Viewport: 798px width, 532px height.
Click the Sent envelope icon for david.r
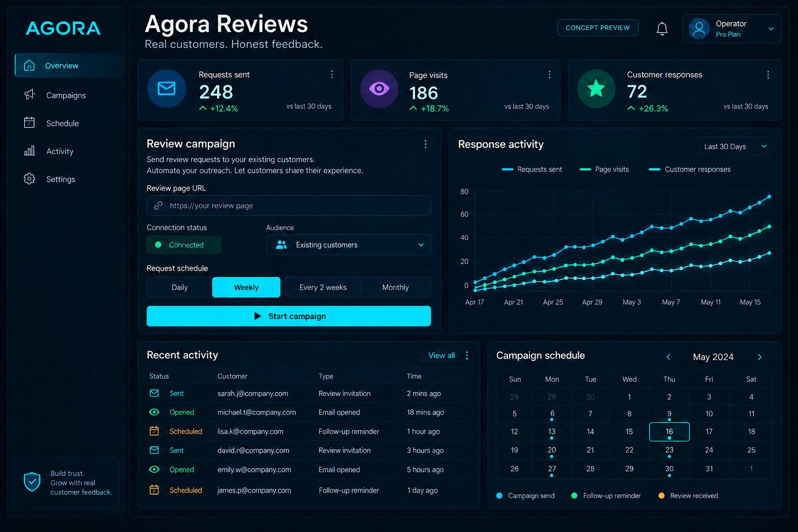pyautogui.click(x=154, y=450)
